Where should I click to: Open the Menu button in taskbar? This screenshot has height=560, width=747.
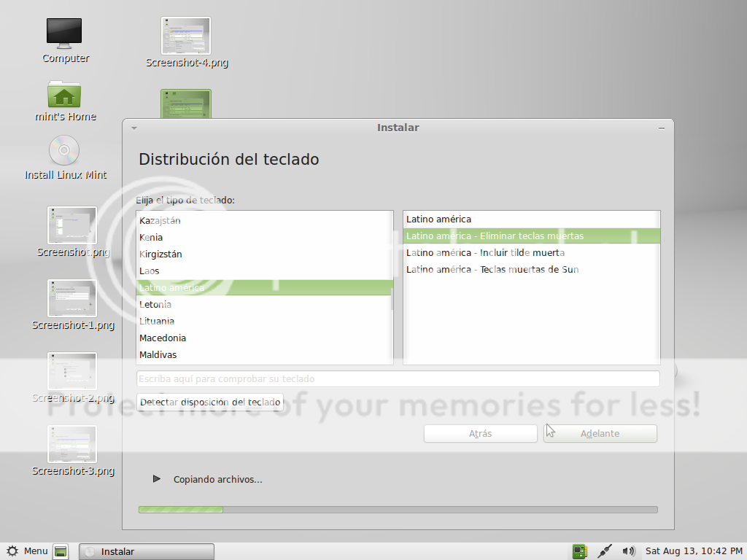point(27,551)
